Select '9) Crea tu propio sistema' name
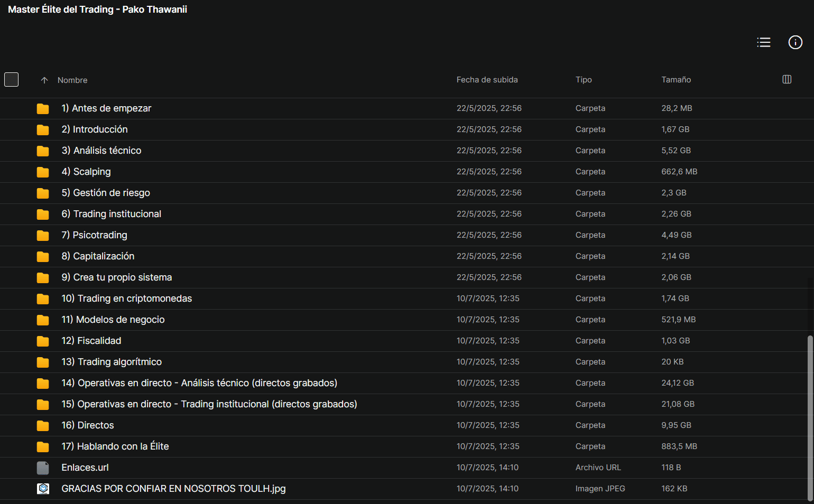 point(117,277)
